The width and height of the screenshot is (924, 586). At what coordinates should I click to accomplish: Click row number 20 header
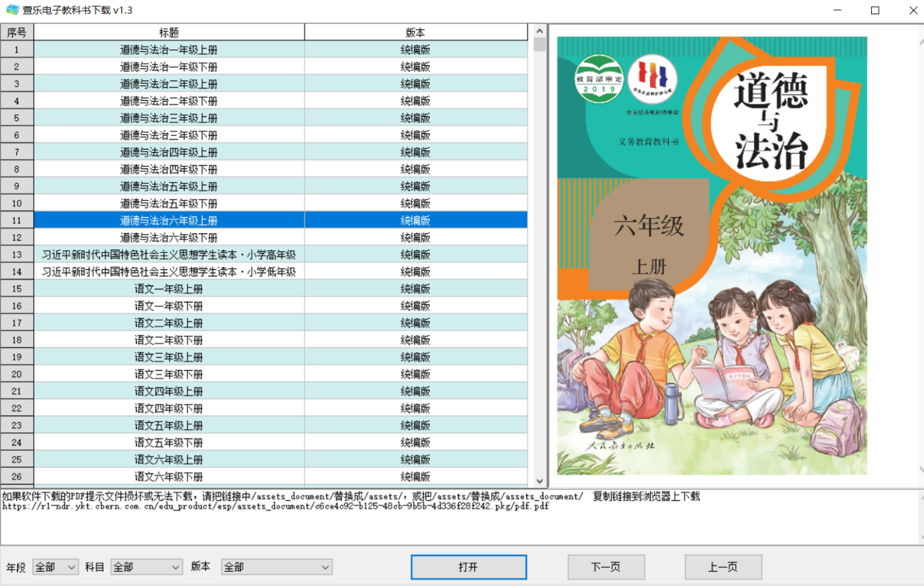tap(17, 374)
